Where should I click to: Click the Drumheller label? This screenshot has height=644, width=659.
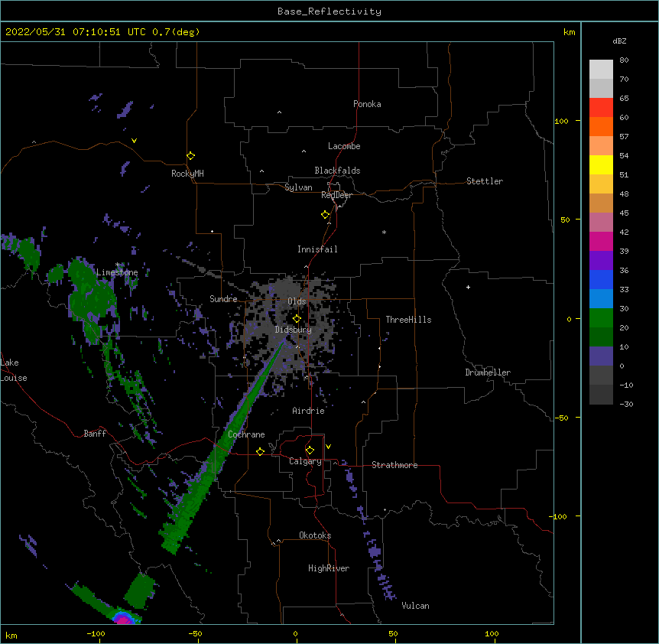pyautogui.click(x=488, y=372)
